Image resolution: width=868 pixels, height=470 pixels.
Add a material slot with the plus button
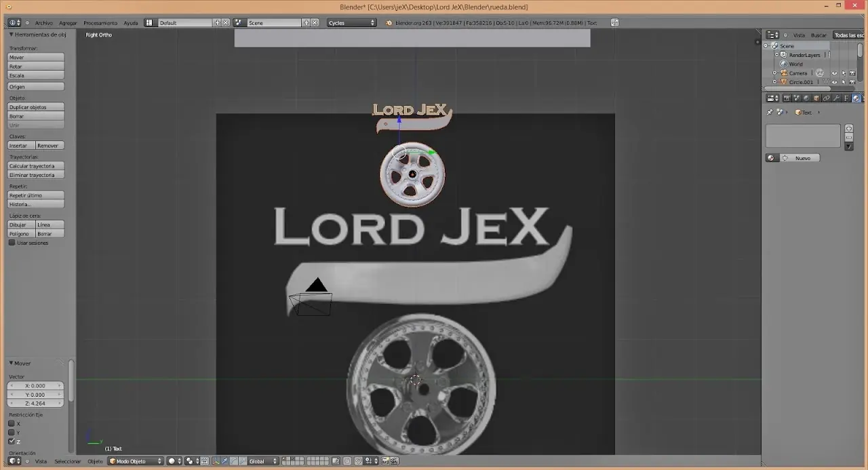tap(849, 129)
